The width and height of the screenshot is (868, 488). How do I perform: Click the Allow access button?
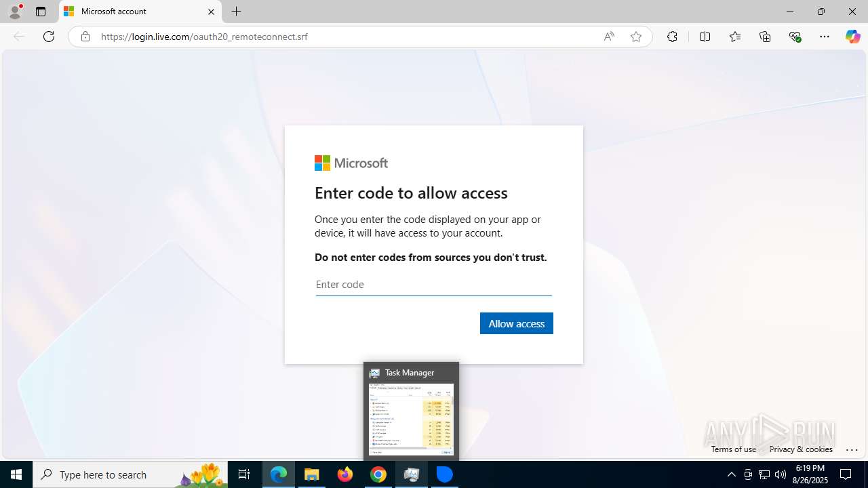[x=517, y=323]
